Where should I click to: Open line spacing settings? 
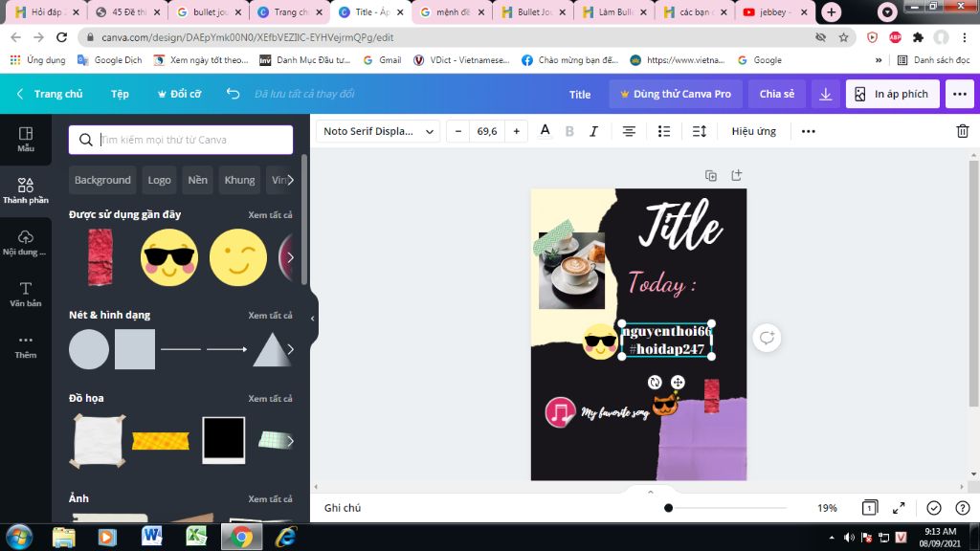pyautogui.click(x=700, y=131)
